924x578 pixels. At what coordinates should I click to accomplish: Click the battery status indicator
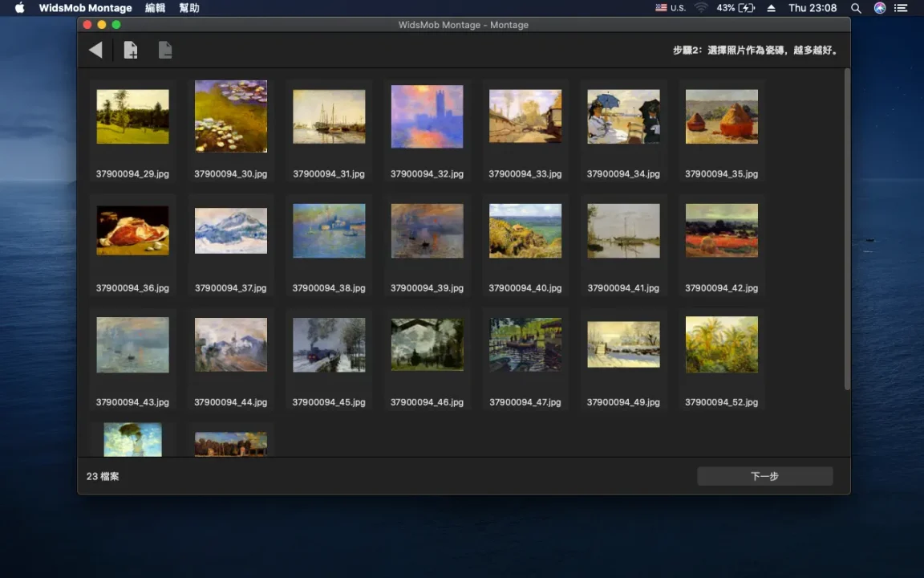point(736,8)
